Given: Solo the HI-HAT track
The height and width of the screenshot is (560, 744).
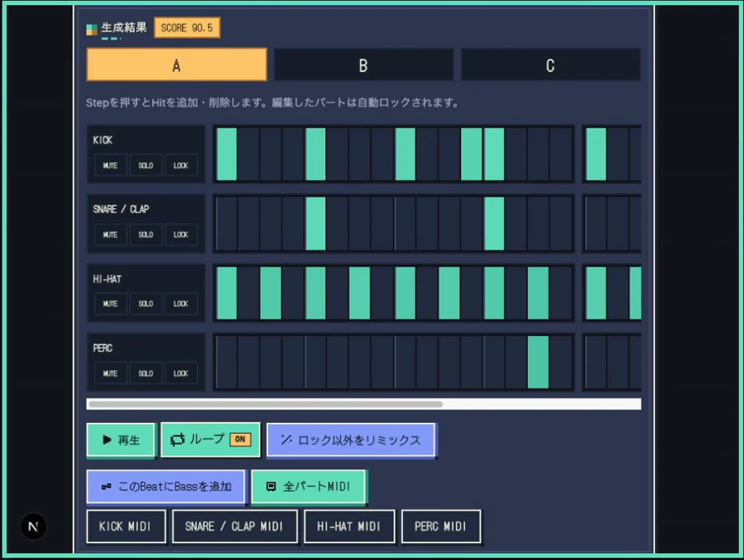Looking at the screenshot, I should (146, 304).
